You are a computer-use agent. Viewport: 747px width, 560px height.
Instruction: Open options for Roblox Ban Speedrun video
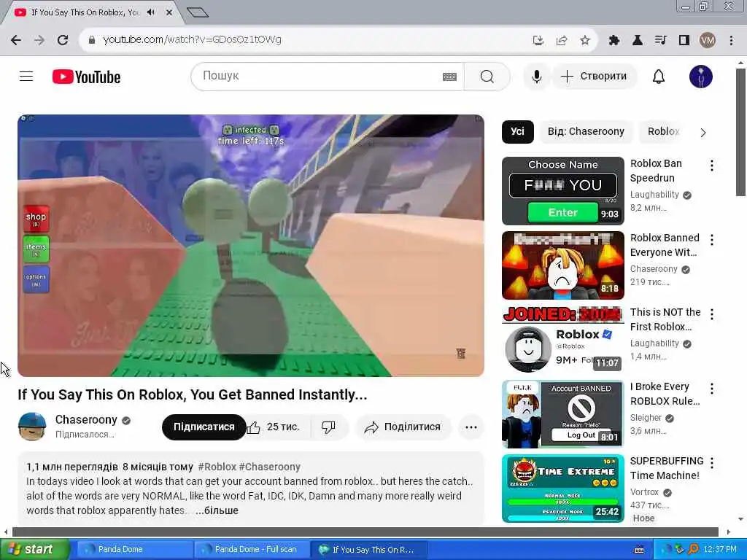pos(712,166)
